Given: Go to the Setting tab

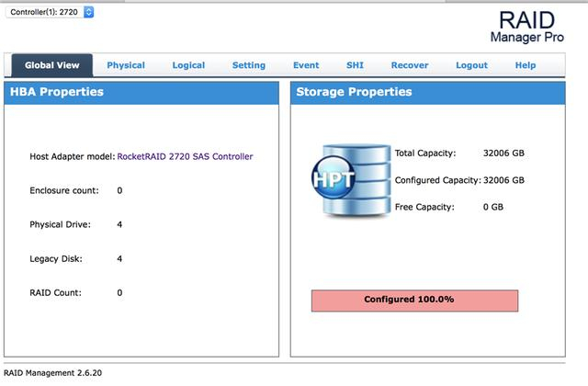Looking at the screenshot, I should (x=249, y=65).
